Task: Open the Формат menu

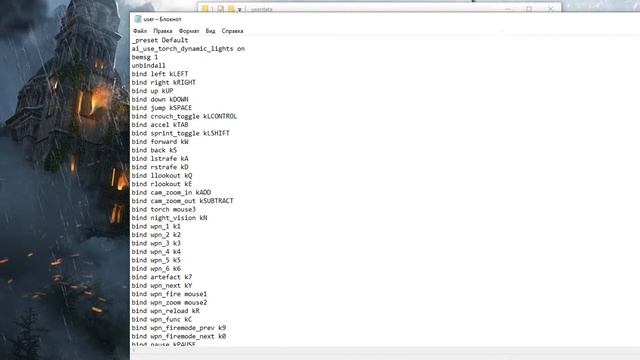Action: (189, 31)
